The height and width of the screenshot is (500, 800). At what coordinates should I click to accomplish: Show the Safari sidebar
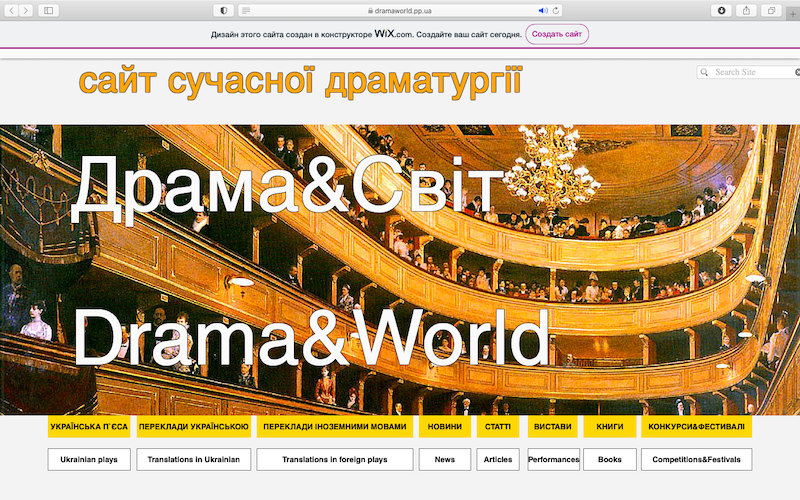[x=48, y=10]
